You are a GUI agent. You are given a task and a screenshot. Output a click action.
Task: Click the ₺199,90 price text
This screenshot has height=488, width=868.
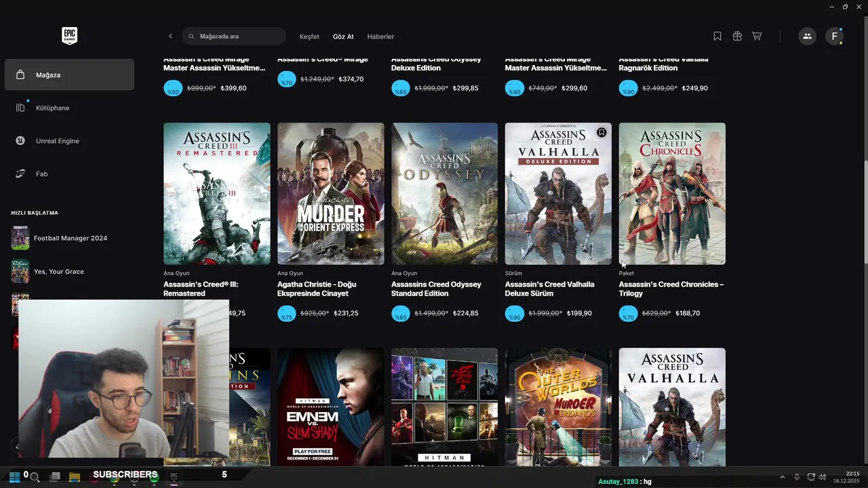click(579, 314)
